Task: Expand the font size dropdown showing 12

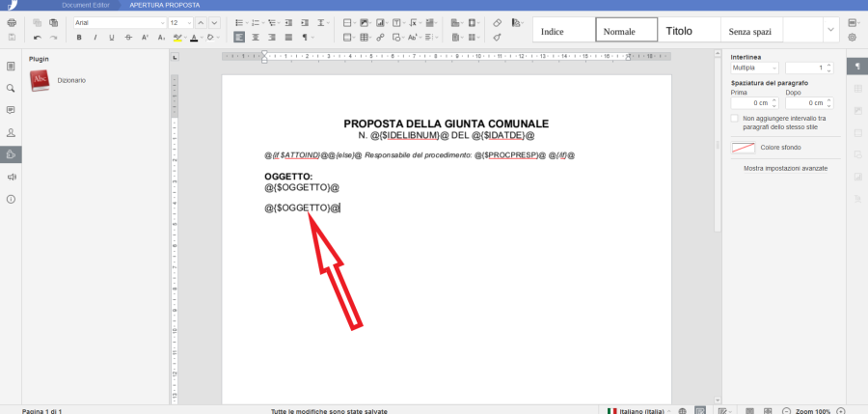Action: (179, 22)
